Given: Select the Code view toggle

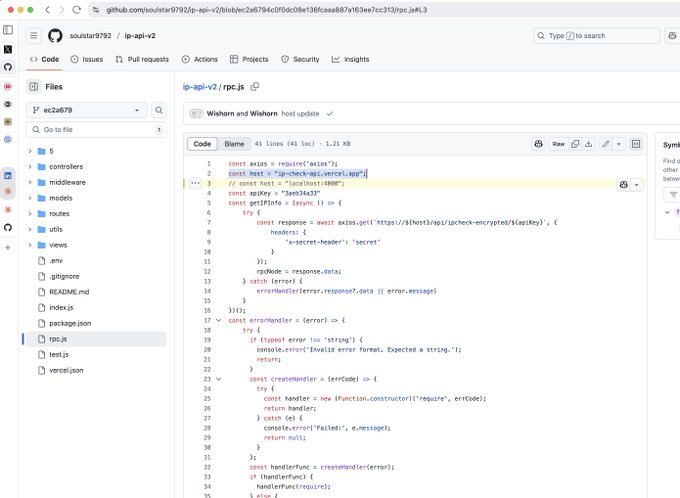Looking at the screenshot, I should click(202, 144).
